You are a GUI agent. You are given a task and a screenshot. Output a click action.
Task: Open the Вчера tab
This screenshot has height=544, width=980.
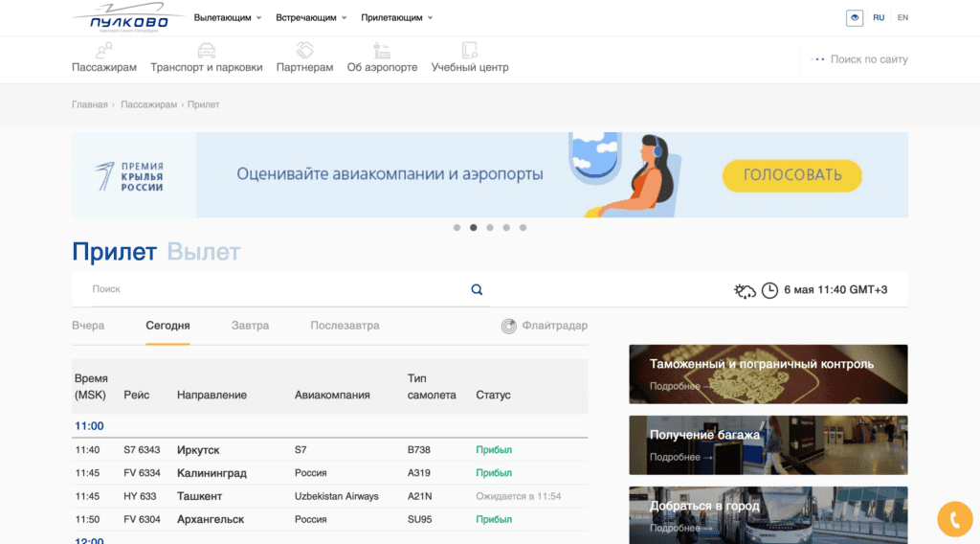[x=88, y=326]
